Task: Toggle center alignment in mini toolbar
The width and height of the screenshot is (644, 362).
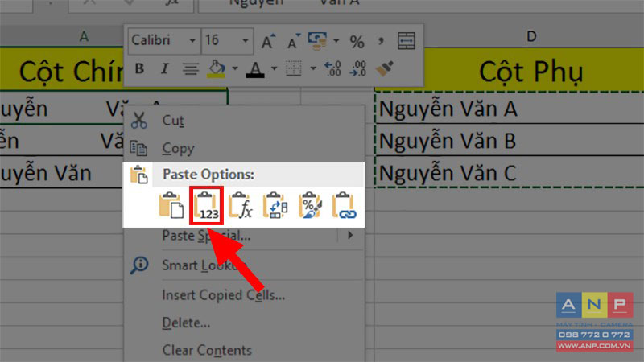Action: [x=191, y=68]
